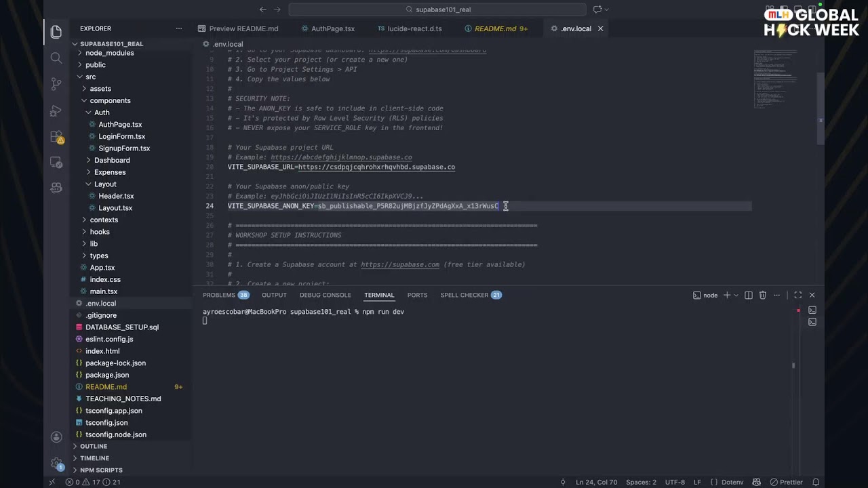Image resolution: width=868 pixels, height=488 pixels.
Task: Expand the node_modules folder
Action: pos(109,53)
